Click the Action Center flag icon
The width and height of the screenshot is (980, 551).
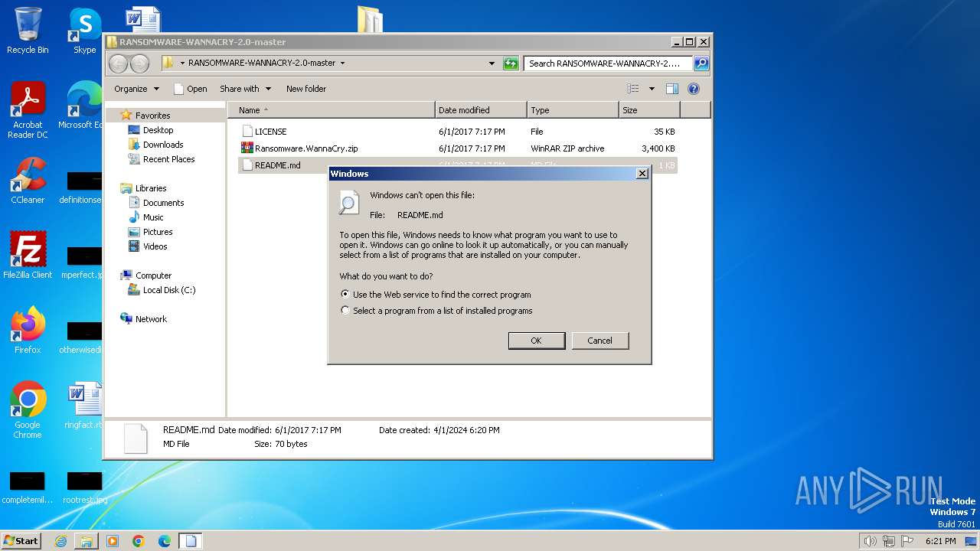pos(907,541)
